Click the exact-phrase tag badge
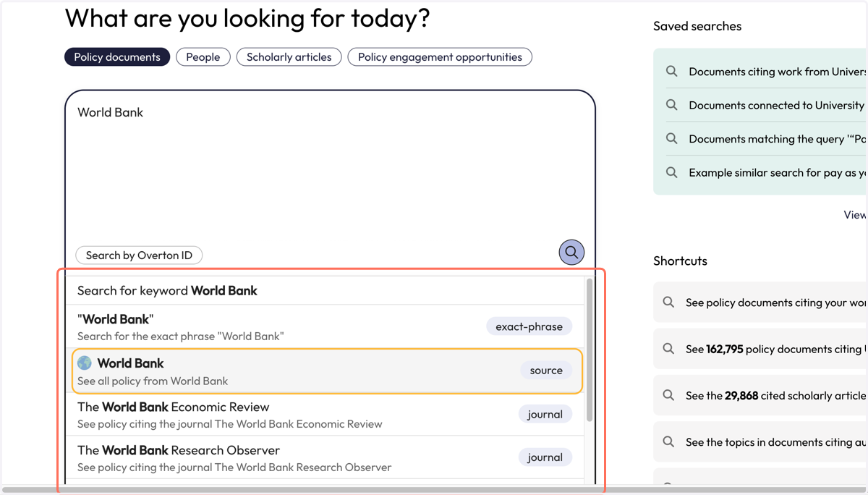The width and height of the screenshot is (868, 495). click(x=529, y=326)
